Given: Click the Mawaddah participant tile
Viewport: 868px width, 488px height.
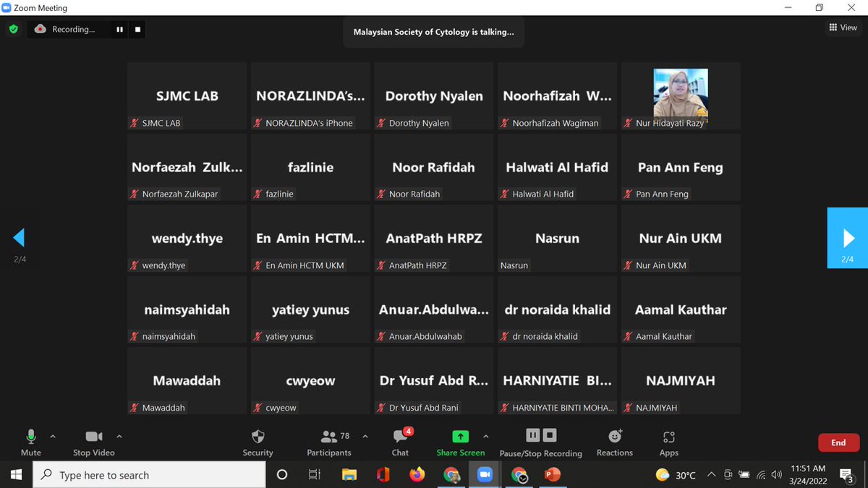Looking at the screenshot, I should click(187, 380).
